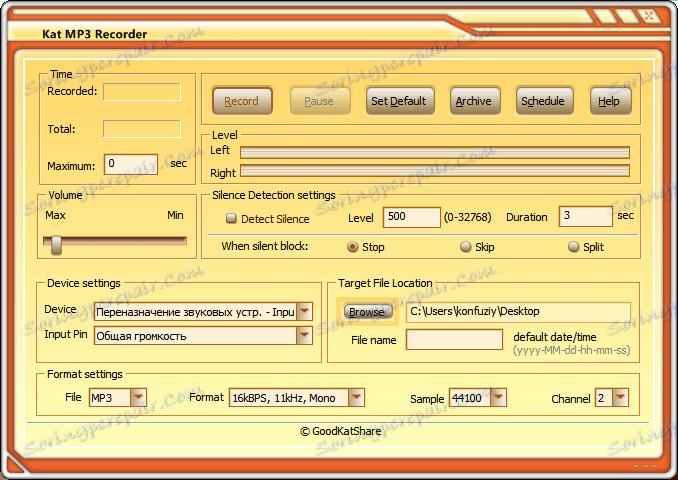Click the Right level meter bar
Image resolution: width=678 pixels, height=480 pixels.
coord(435,170)
